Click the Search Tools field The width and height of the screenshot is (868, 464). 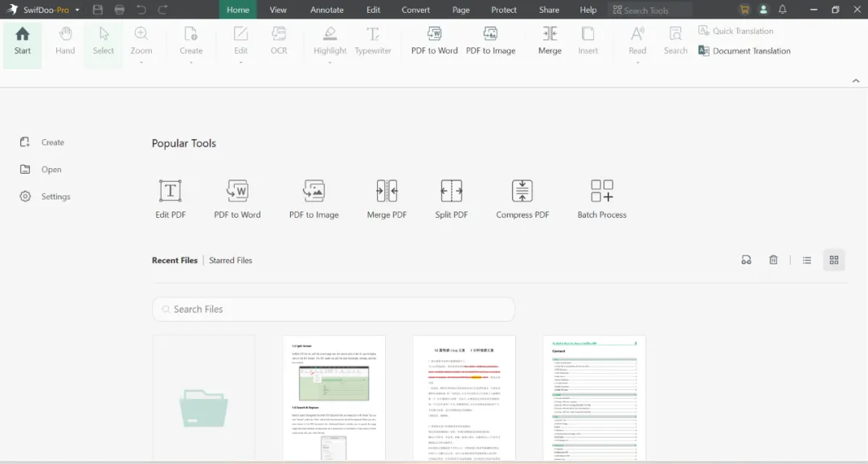tap(650, 10)
